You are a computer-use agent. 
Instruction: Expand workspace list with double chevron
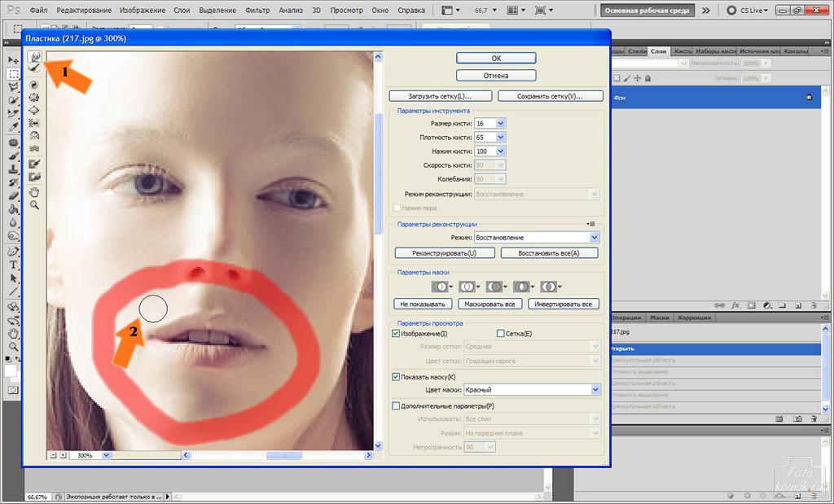pyautogui.click(x=705, y=10)
